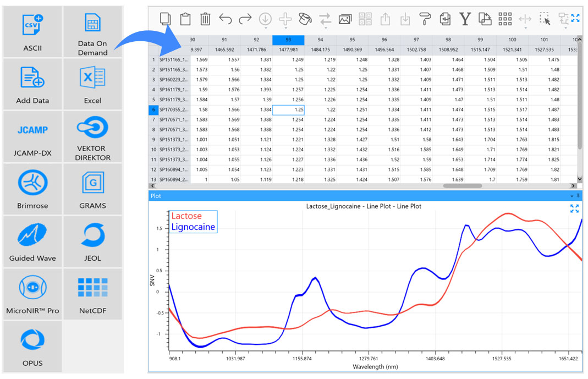This screenshot has width=588, height=379.
Task: Click sample name SP170355_2 in row 6
Action: tap(174, 110)
